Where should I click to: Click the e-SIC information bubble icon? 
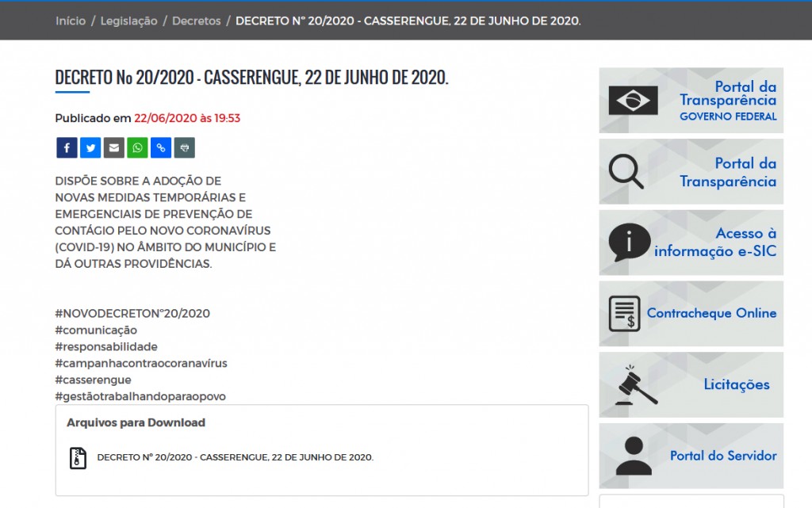point(629,243)
